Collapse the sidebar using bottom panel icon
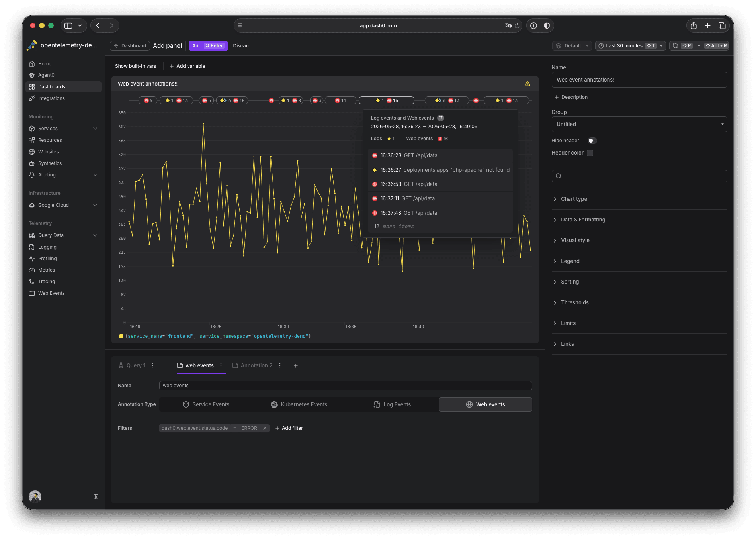Viewport: 756px width, 539px height. pos(96,497)
